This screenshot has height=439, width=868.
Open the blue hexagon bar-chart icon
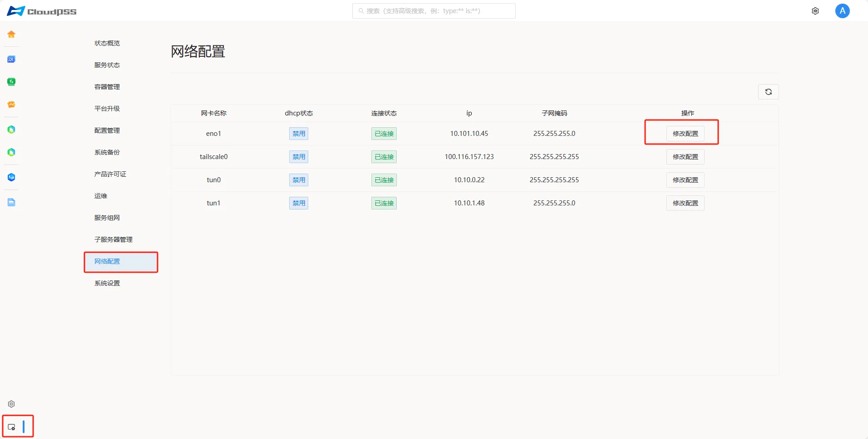[11, 177]
